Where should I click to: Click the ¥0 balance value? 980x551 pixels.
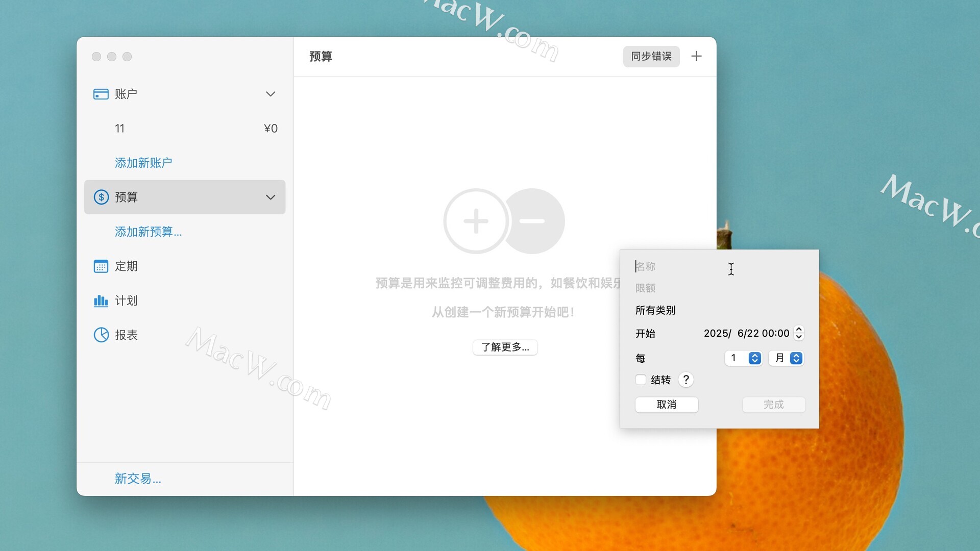click(271, 128)
